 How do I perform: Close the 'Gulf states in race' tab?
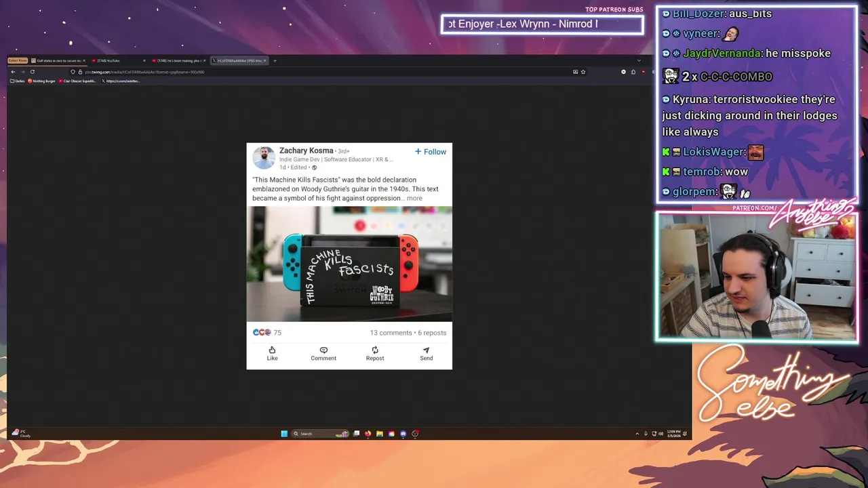[x=84, y=60]
